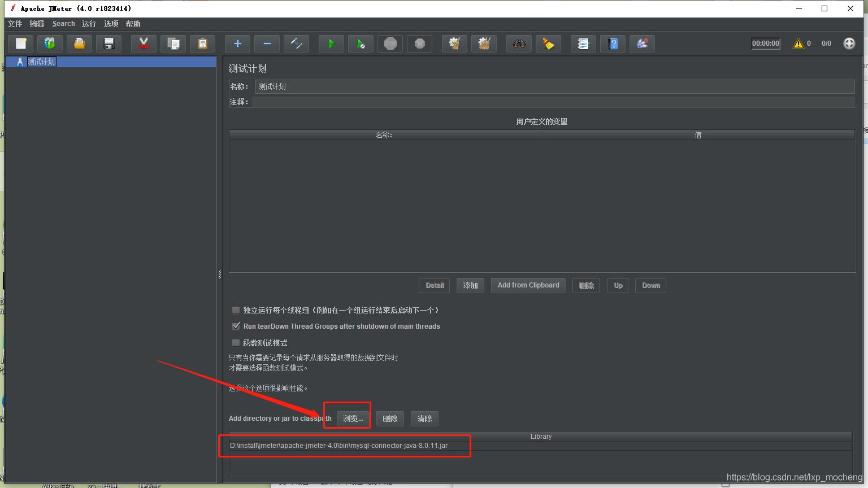Reset search with the brush icon
This screenshot has height=488, width=868.
(549, 43)
